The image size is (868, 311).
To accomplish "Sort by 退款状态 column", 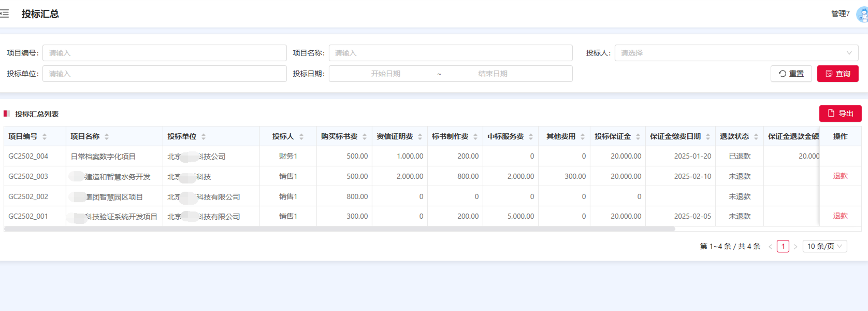I will tap(756, 137).
